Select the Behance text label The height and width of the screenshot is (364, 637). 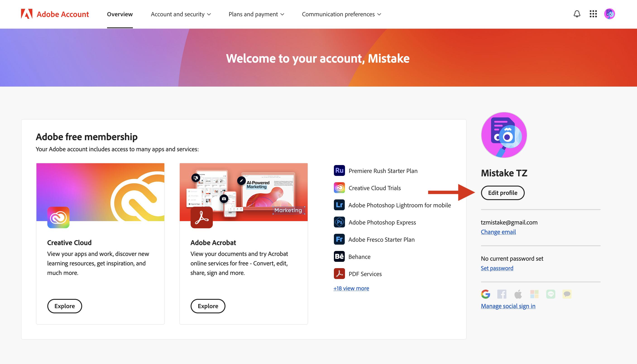point(359,257)
